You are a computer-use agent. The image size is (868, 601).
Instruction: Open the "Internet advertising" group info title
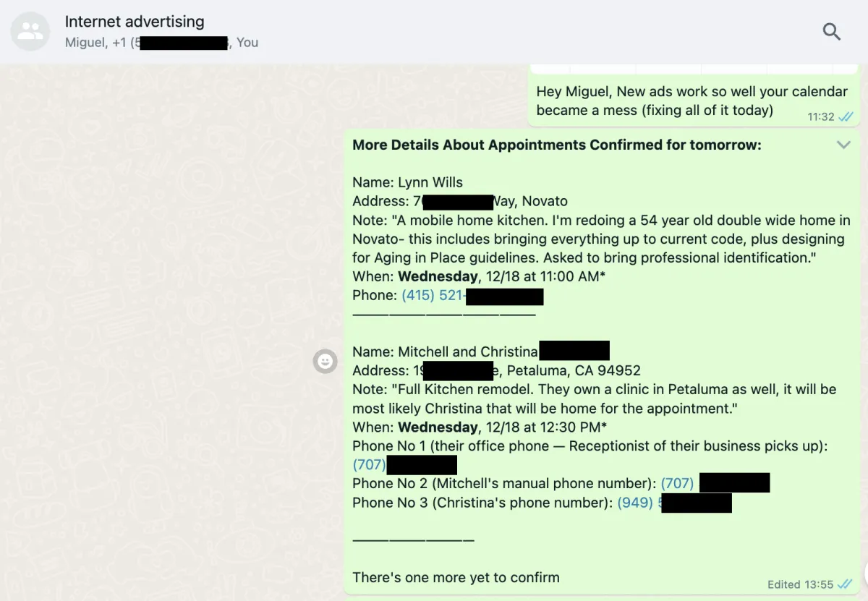click(135, 22)
